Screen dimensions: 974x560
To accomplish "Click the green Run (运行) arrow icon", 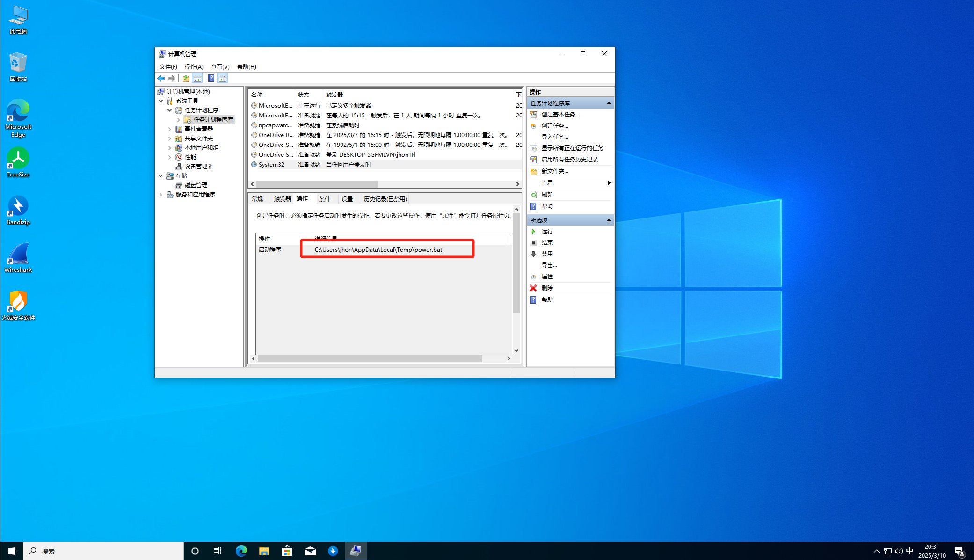I will pos(533,232).
